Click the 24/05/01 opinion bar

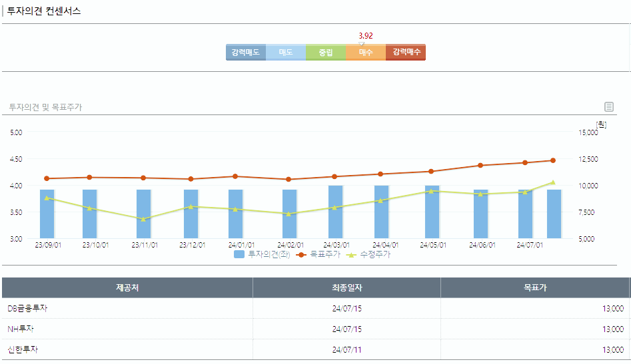432,212
